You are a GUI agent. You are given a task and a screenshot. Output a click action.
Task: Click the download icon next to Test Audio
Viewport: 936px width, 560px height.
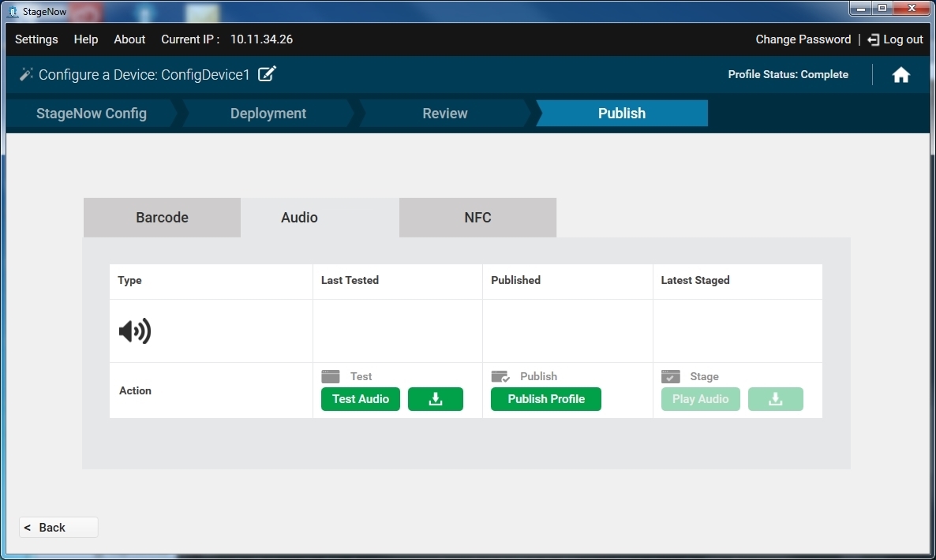coord(435,399)
